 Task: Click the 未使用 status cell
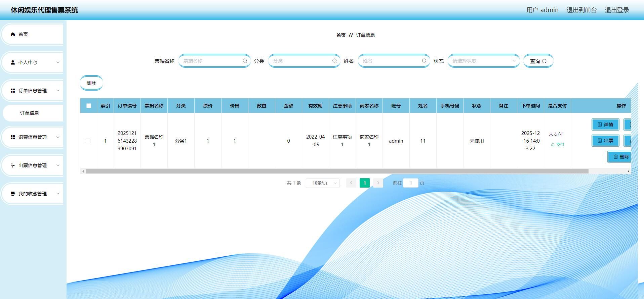click(x=477, y=141)
